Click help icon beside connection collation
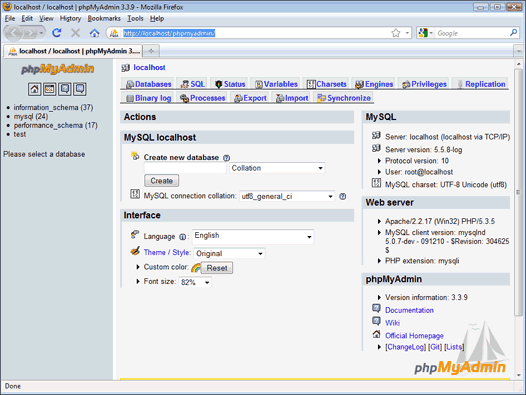Screen dimensions: 526x395 (343, 196)
